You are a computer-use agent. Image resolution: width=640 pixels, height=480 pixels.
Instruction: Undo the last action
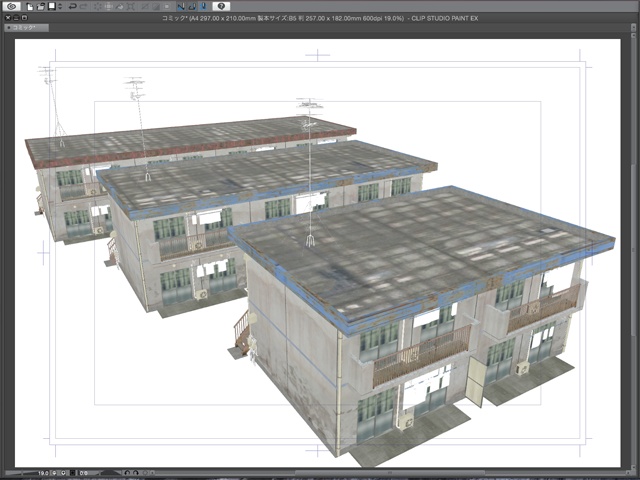(73, 6)
